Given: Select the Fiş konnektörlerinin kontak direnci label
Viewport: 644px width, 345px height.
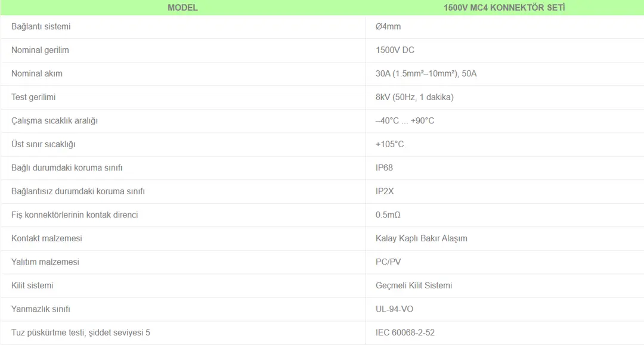Looking at the screenshot, I should (75, 215).
